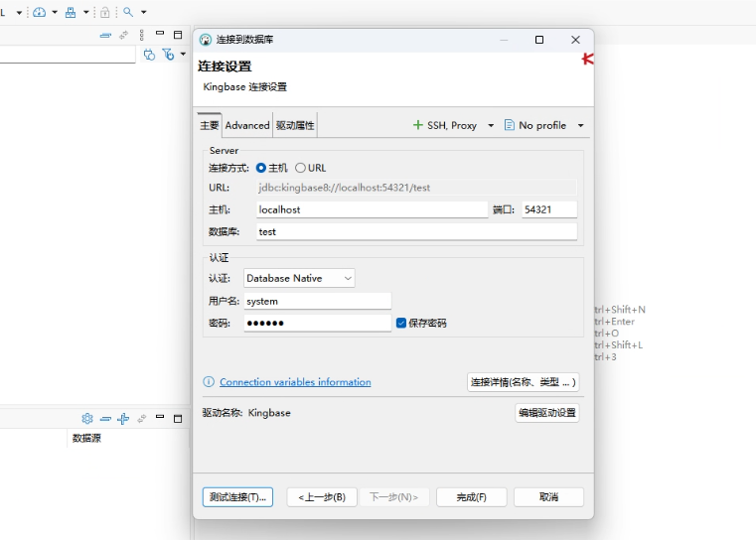Open the Connection variables information link

(x=296, y=382)
